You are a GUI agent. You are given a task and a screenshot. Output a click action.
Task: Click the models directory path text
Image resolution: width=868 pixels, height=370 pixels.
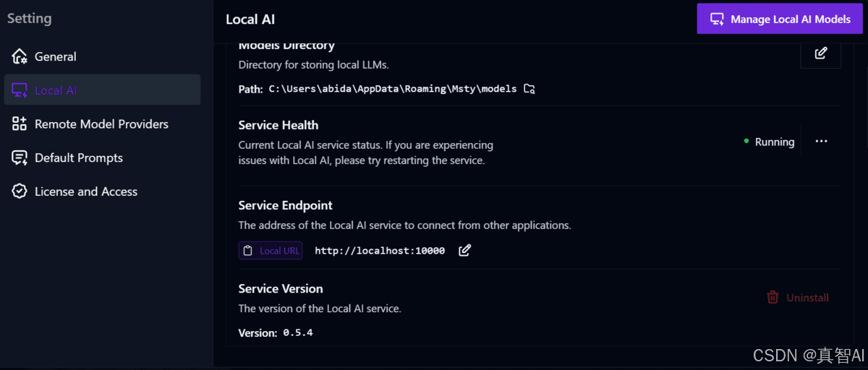pyautogui.click(x=393, y=89)
